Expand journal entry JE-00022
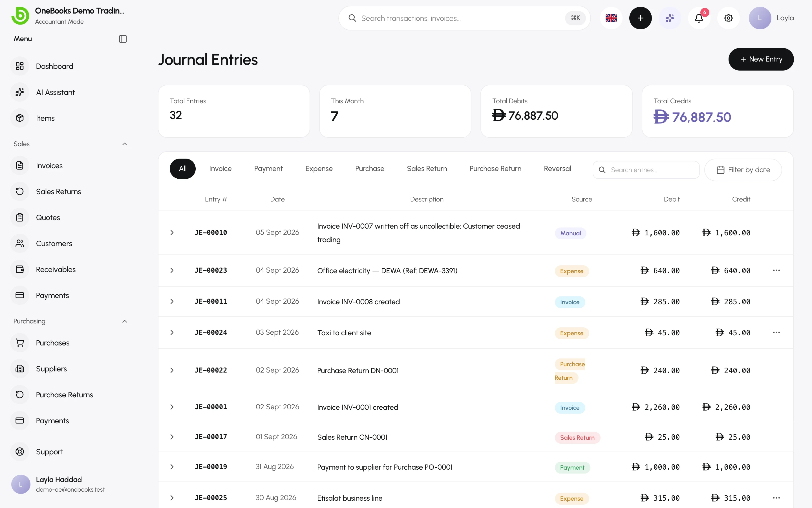Viewport: 812px width, 508px height. [x=172, y=370]
